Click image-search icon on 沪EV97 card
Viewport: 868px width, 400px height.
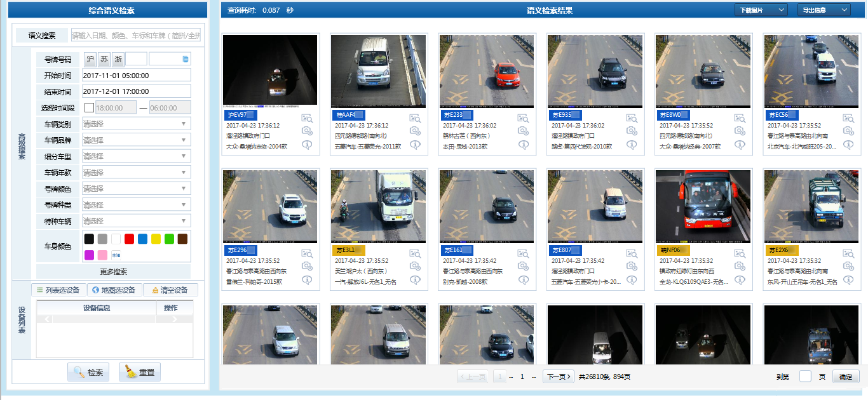[x=308, y=118]
